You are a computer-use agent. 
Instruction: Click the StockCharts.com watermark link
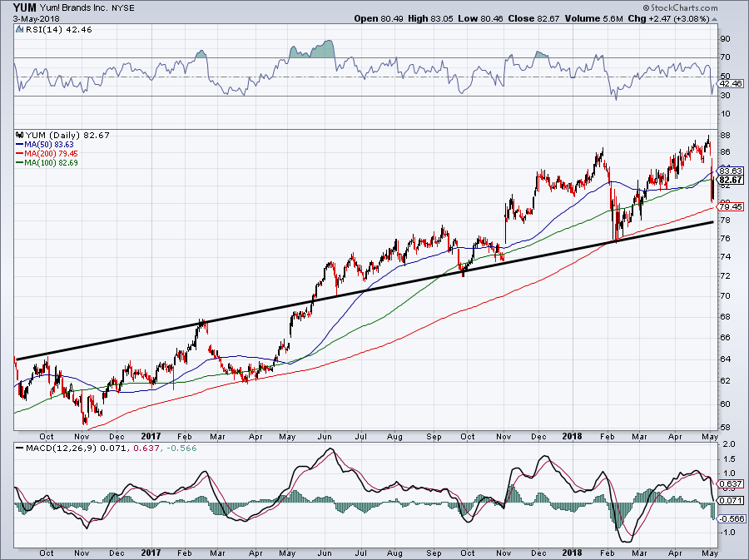pos(683,7)
